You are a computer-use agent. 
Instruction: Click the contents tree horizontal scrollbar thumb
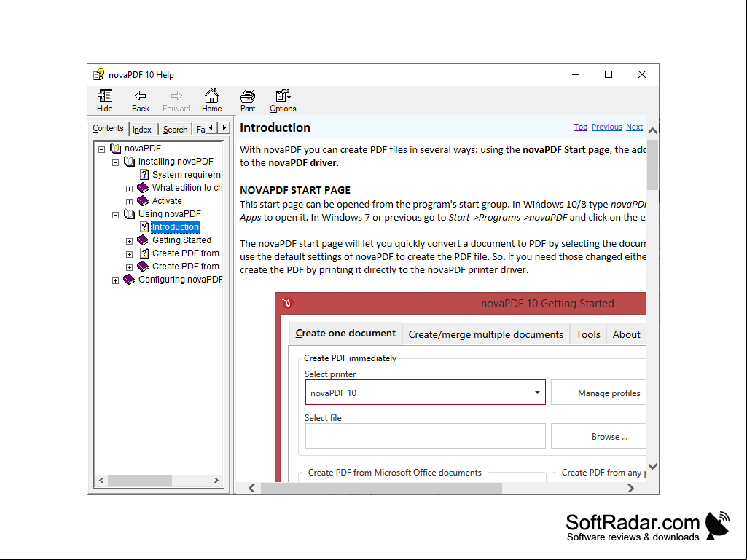point(140,481)
